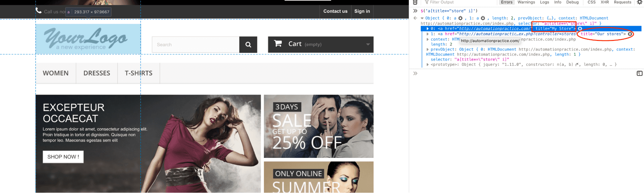This screenshot has width=644, height=193.
Task: Open the Cart dropdown arrow
Action: click(x=368, y=44)
